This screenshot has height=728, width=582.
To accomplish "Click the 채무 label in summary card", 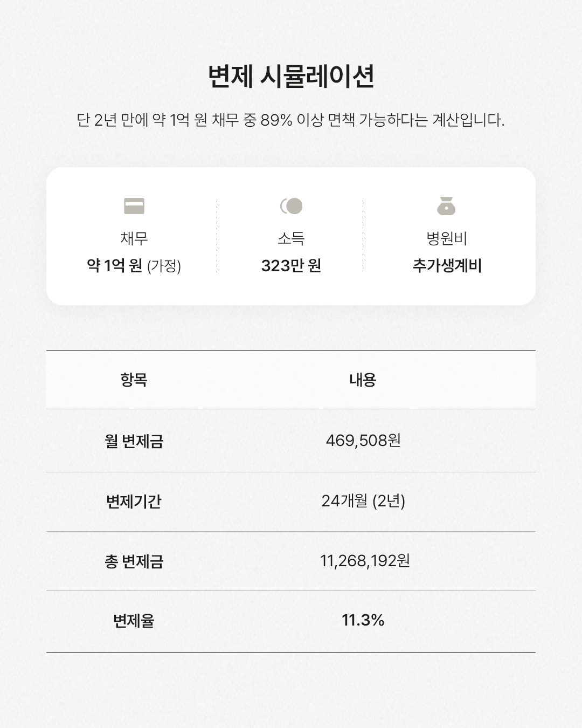I will (134, 238).
